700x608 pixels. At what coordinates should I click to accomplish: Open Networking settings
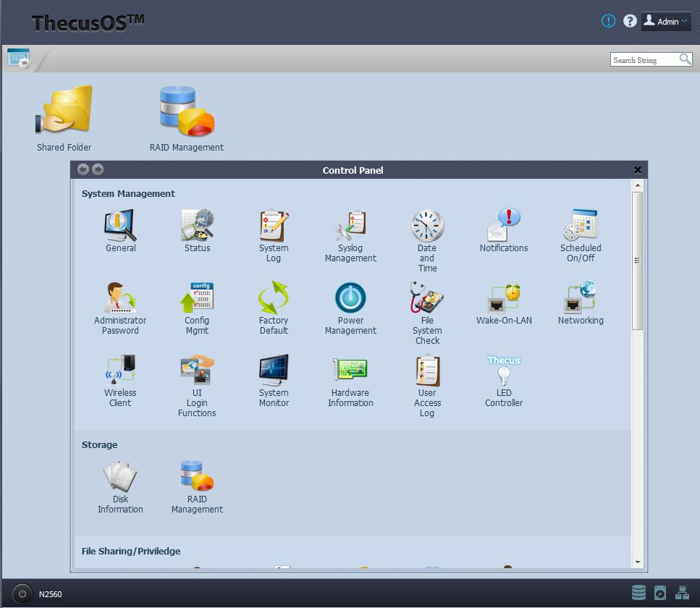pos(581,303)
